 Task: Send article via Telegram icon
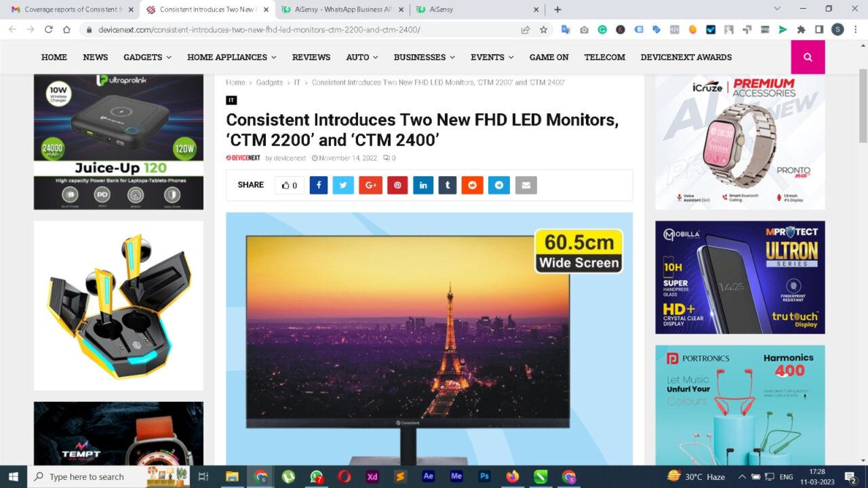499,185
